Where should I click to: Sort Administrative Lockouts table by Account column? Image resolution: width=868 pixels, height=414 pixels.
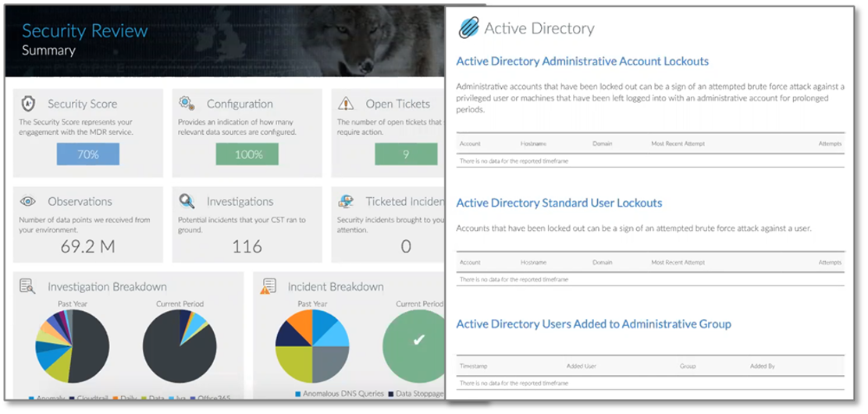click(x=470, y=143)
